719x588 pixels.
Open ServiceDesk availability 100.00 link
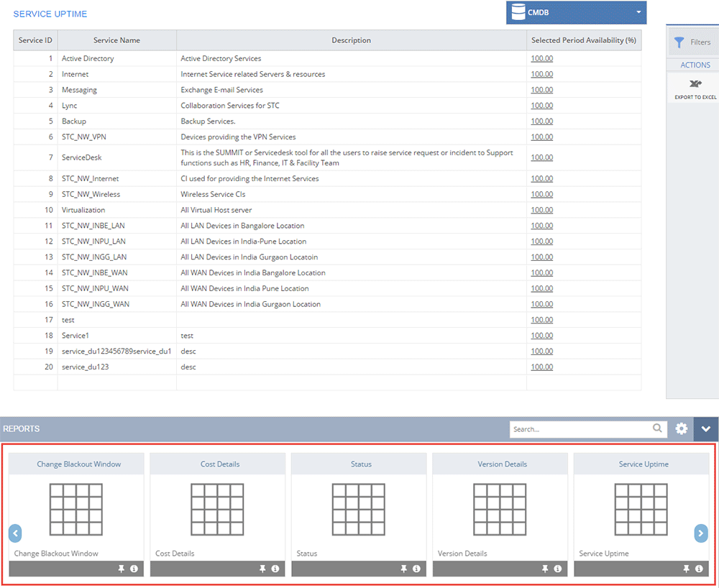pos(542,157)
